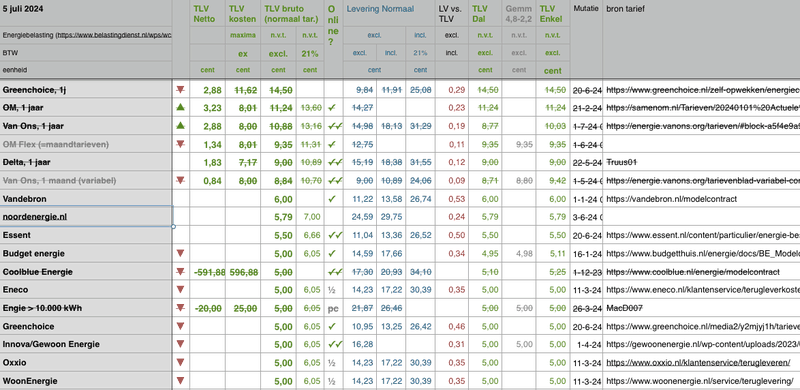Image resolution: width=800 pixels, height=390 pixels.
Task: Open the oxxio.nl terugleveren source link
Action: 698,363
